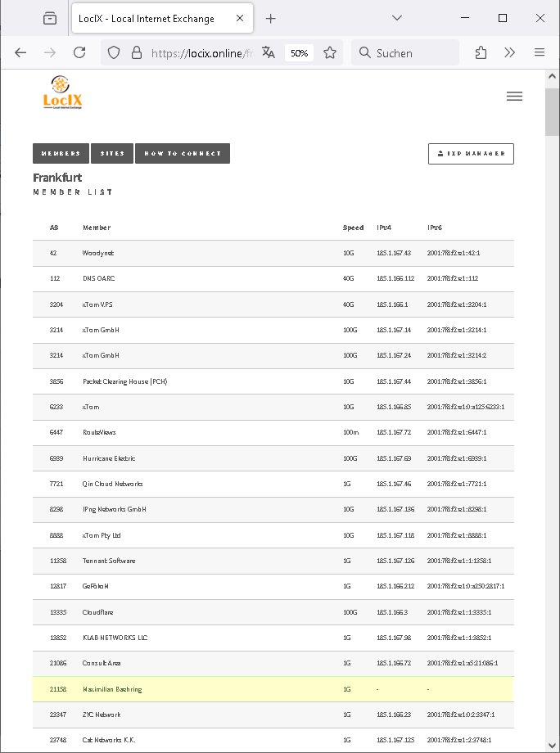Open the site hamburger menu
Viewport: 560px width, 753px height.
point(514,96)
